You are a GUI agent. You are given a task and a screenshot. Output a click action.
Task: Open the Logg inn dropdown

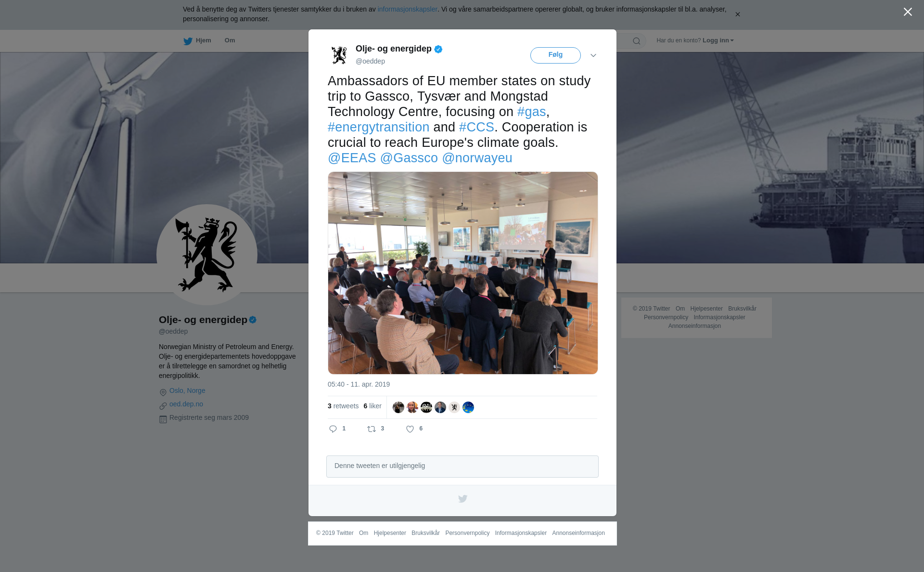click(718, 40)
